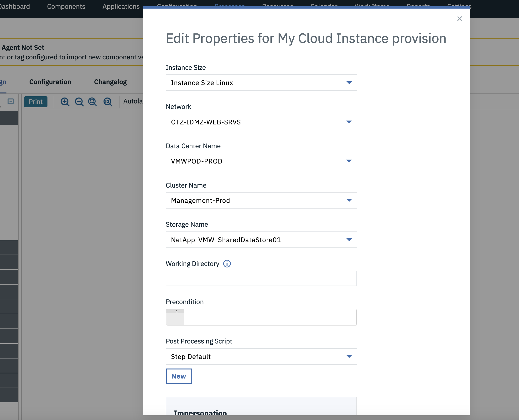Open the Data Center Name dropdown
Image resolution: width=519 pixels, height=420 pixels.
tap(261, 161)
